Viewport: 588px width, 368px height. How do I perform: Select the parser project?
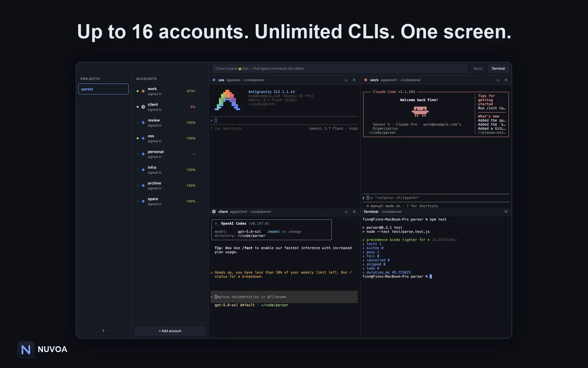tap(103, 89)
